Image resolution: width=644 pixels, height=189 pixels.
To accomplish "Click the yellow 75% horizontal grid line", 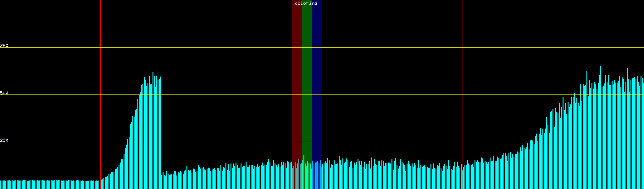I will click(377, 48).
